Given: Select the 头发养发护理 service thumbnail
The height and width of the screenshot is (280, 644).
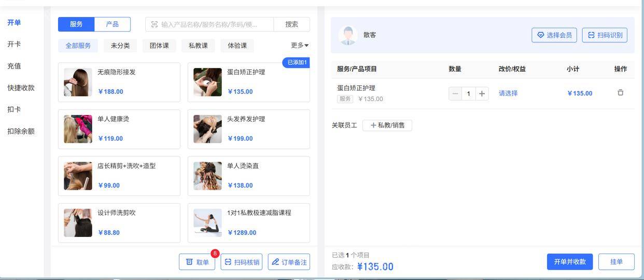Looking at the screenshot, I should [x=207, y=129].
